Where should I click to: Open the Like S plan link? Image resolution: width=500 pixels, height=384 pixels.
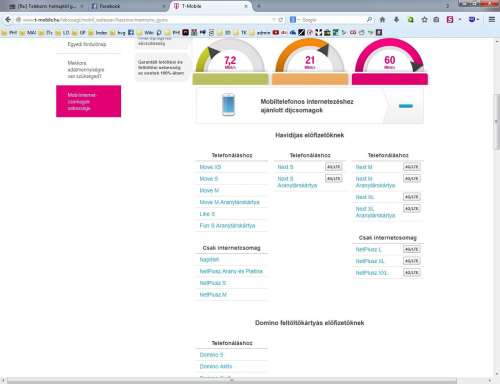pyautogui.click(x=207, y=214)
